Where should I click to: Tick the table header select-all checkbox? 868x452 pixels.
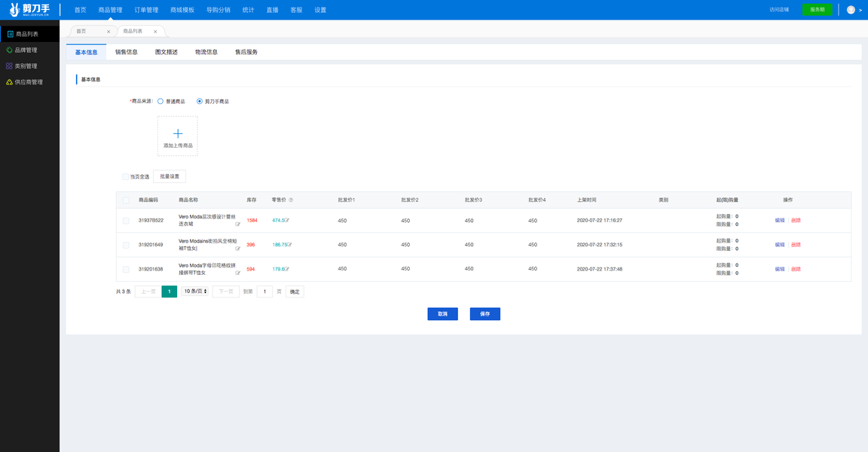126,200
